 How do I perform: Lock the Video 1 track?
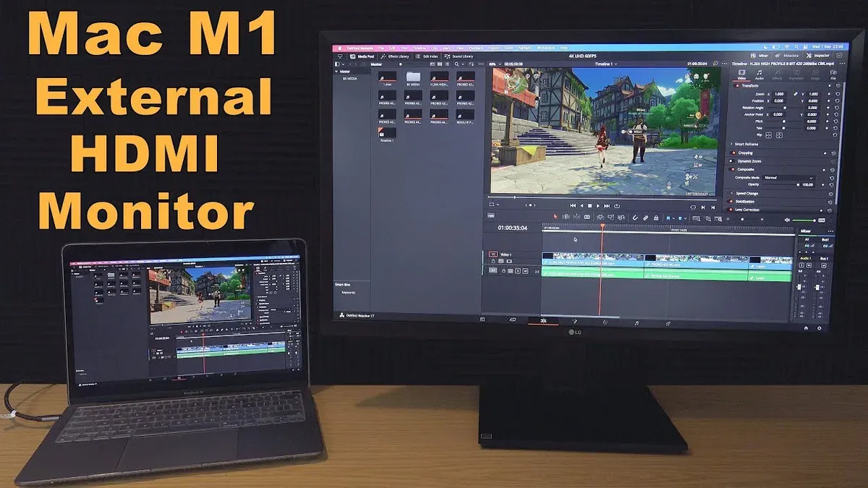493,261
